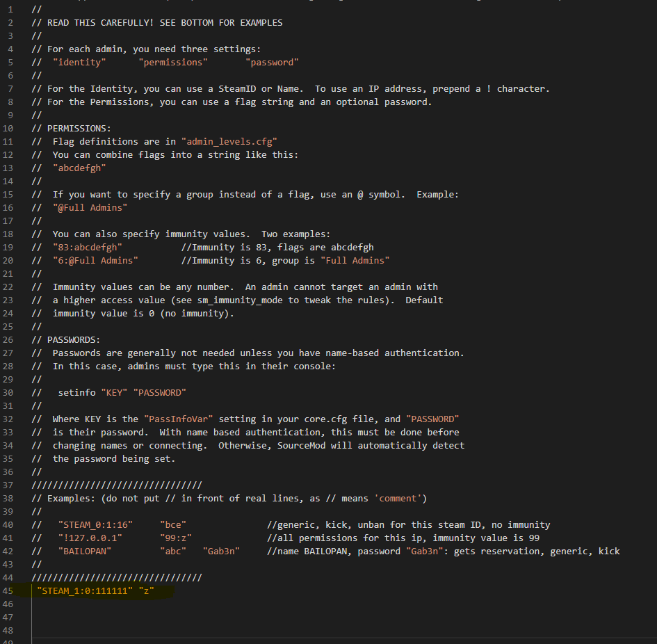This screenshot has width=657, height=644.
Task: Click the "83:abcdefgh" example on line 19
Action: click(x=87, y=248)
